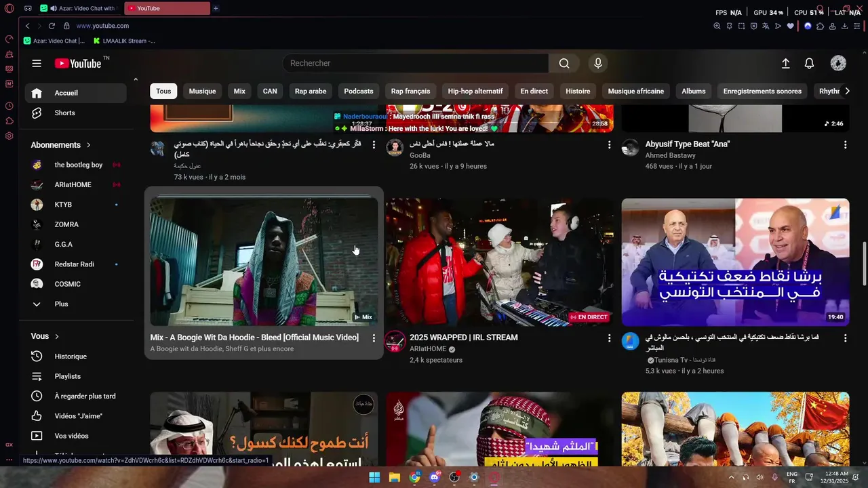Viewport: 868px width, 488px height.
Task: Click the Windows Start button
Action: point(374,477)
